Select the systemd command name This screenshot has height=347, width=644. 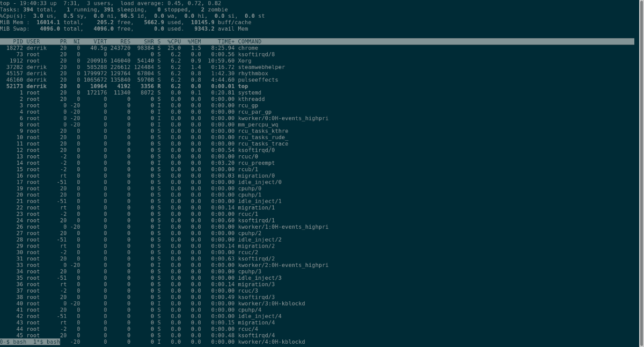point(250,92)
